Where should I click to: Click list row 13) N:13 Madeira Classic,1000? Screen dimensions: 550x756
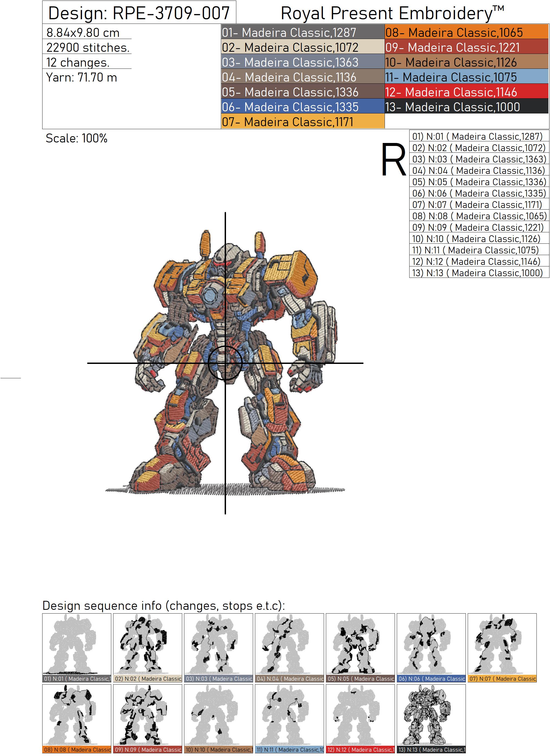[x=479, y=273]
